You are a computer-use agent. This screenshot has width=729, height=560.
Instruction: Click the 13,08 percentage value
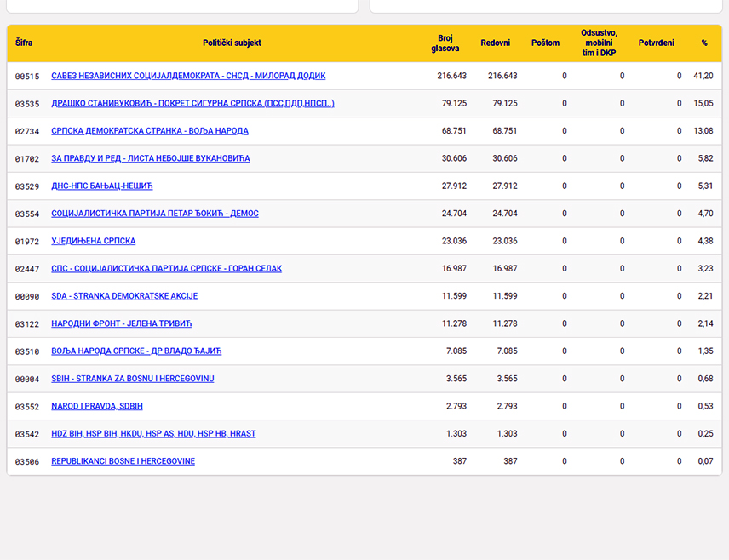click(x=703, y=130)
